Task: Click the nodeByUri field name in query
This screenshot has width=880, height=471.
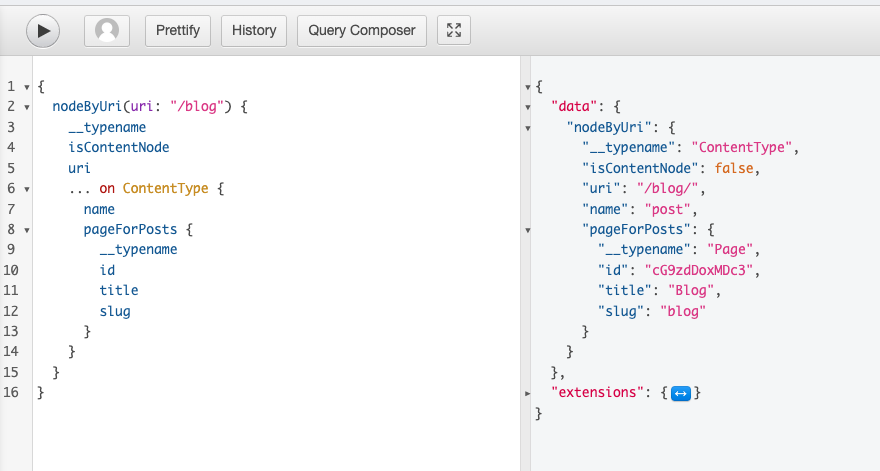Action: pos(87,107)
